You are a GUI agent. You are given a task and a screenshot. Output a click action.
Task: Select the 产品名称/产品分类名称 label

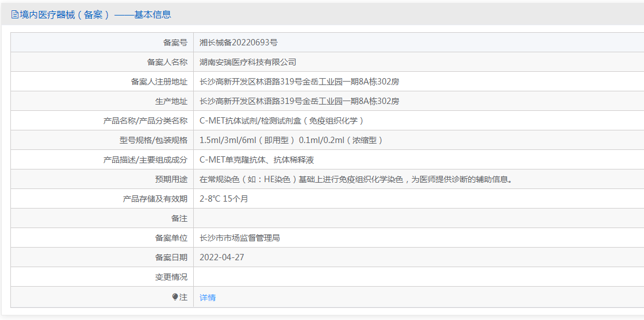(145, 121)
